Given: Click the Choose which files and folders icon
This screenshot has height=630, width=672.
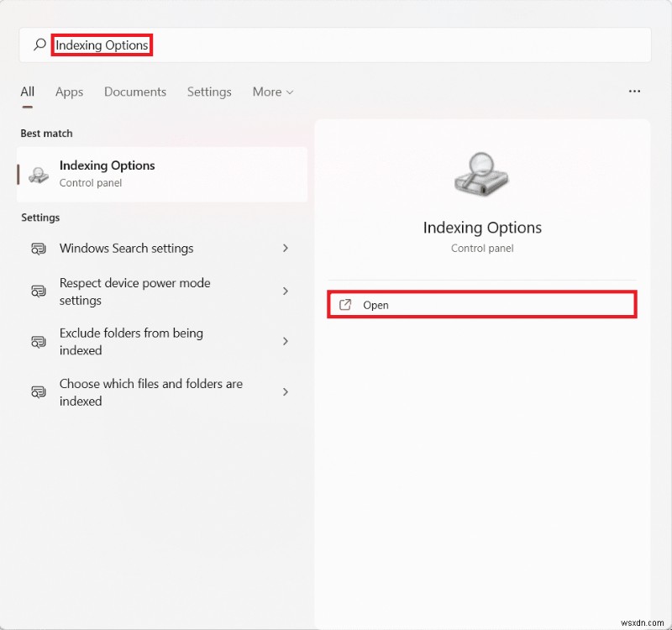Looking at the screenshot, I should (x=38, y=391).
